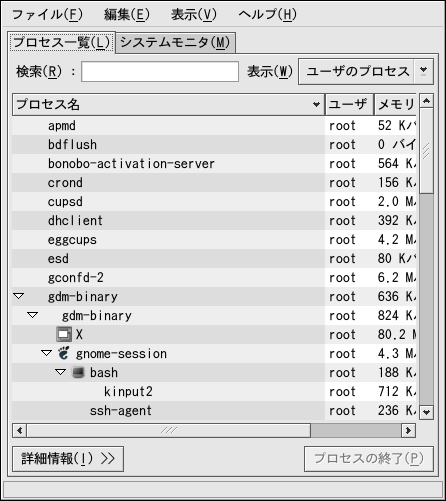This screenshot has height=501, width=446.
Task: Collapse the top-level gdm-binary tree node
Action: (x=19, y=296)
